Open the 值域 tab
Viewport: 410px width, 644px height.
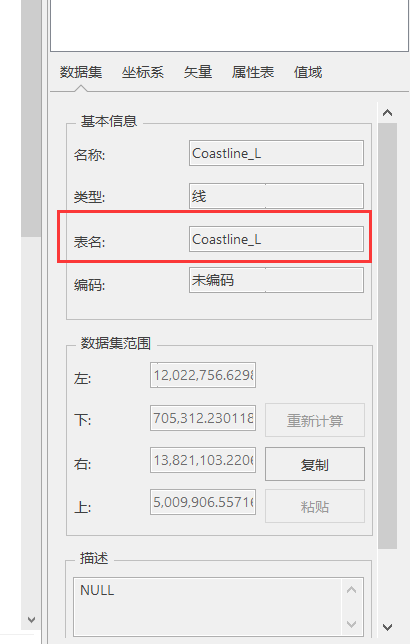coord(308,73)
